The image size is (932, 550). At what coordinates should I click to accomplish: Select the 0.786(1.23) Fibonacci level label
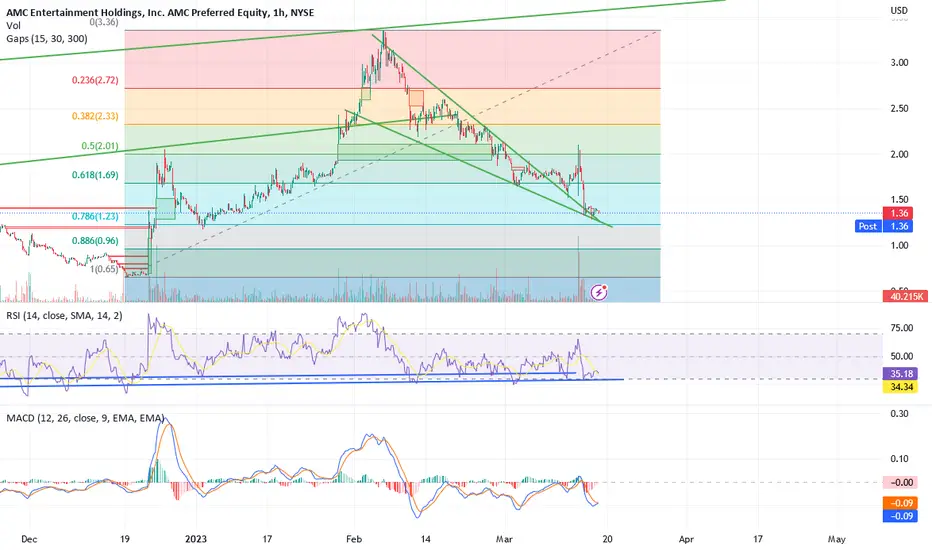(95, 216)
